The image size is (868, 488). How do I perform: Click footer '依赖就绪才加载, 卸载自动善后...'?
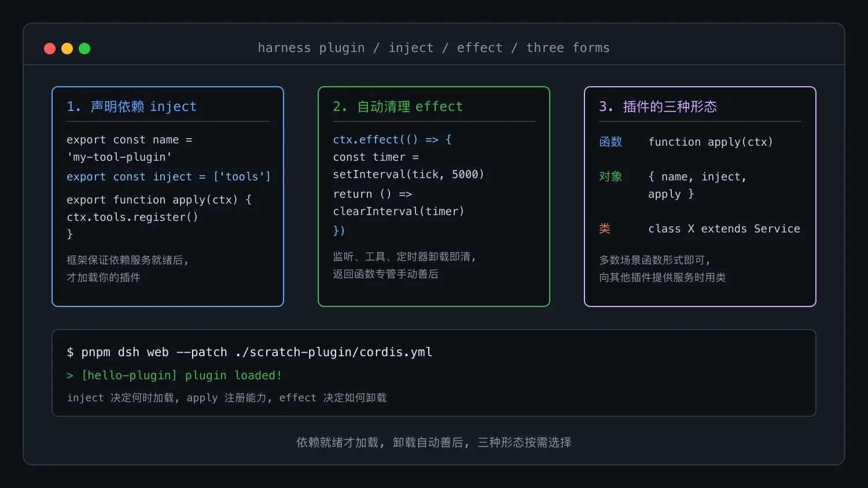434,442
